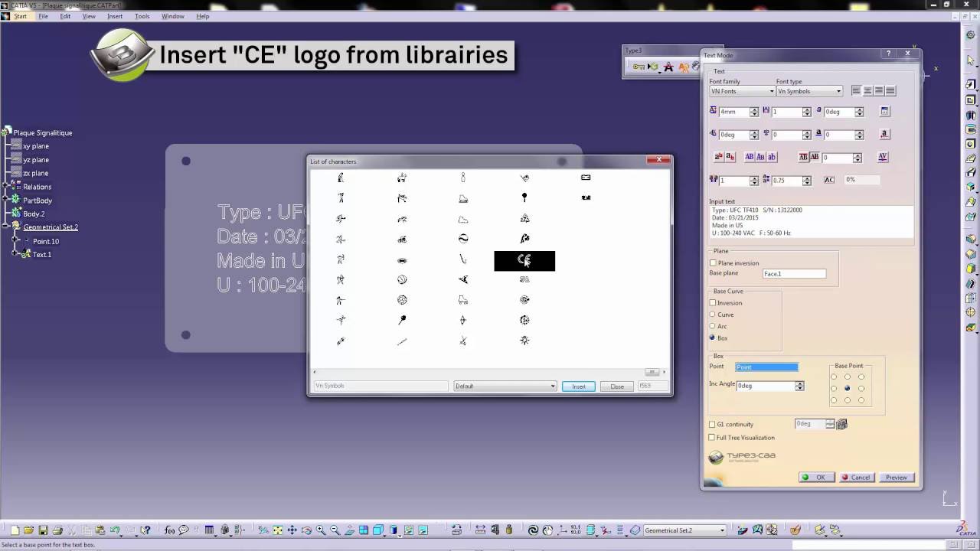Enable Full Tree Visualization checkbox
Viewport: 980px width, 551px height.
[712, 438]
